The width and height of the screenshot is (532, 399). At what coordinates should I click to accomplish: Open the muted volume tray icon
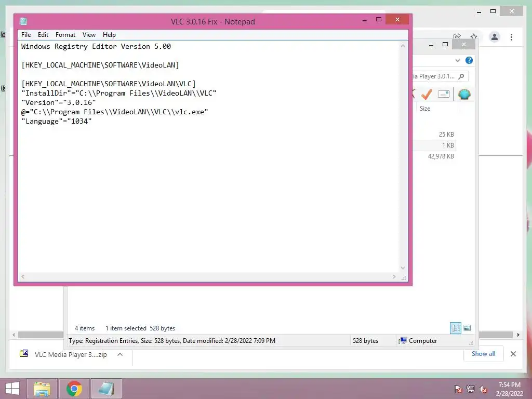pyautogui.click(x=483, y=389)
